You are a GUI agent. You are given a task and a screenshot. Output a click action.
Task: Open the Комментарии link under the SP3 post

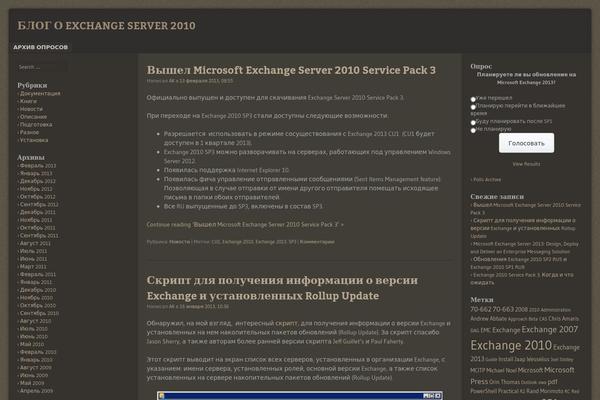coord(317,242)
